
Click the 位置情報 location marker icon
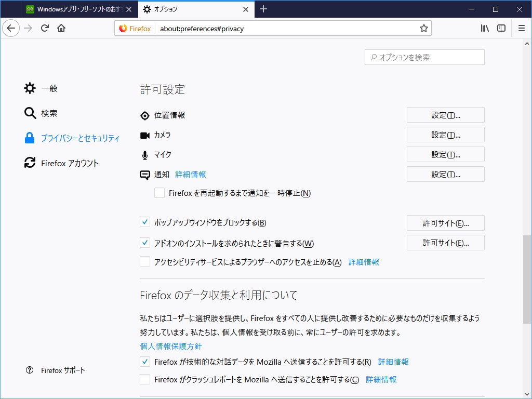click(x=144, y=115)
